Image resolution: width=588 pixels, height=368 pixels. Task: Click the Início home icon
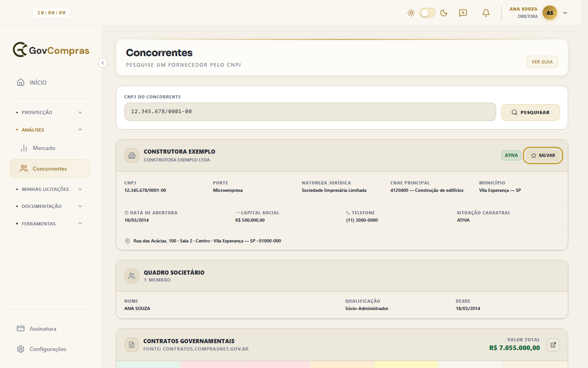[x=21, y=82]
